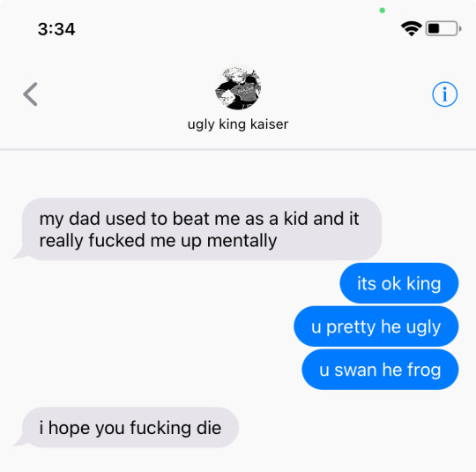
Task: Tap the empty chat area below header
Action: click(x=238, y=174)
